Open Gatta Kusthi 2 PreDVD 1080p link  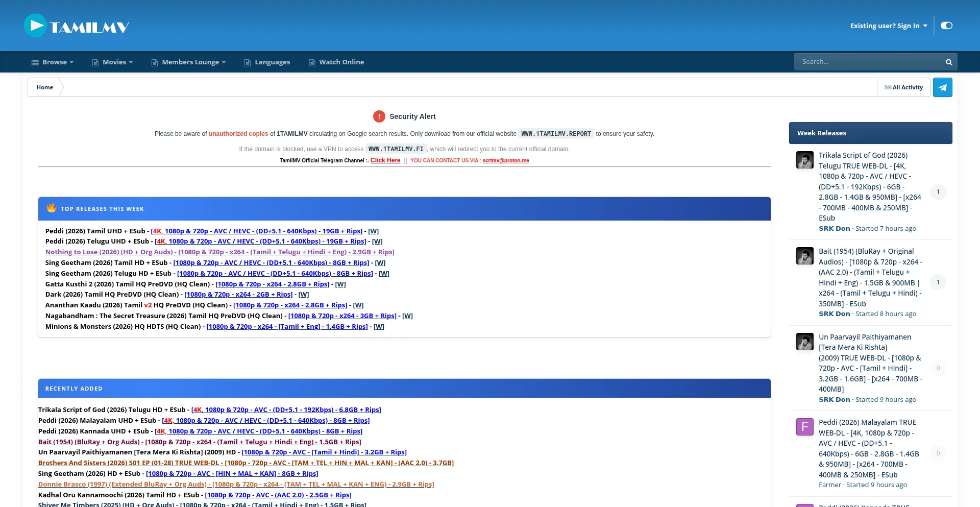(273, 284)
